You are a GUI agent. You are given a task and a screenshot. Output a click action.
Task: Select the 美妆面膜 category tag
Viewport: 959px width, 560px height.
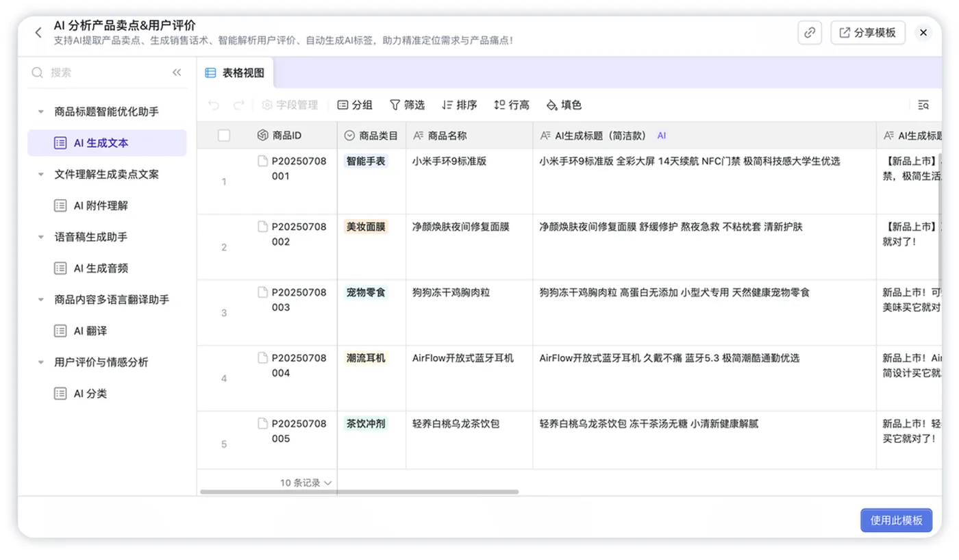pyautogui.click(x=366, y=227)
